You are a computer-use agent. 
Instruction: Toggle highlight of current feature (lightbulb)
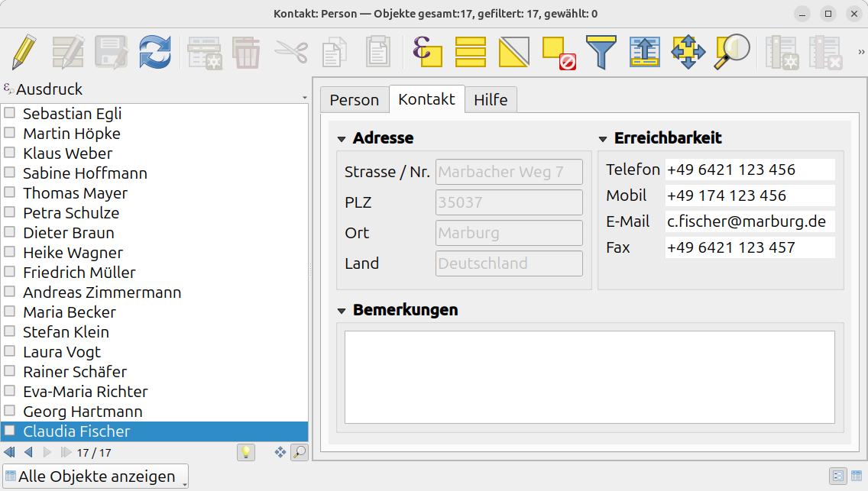246,452
